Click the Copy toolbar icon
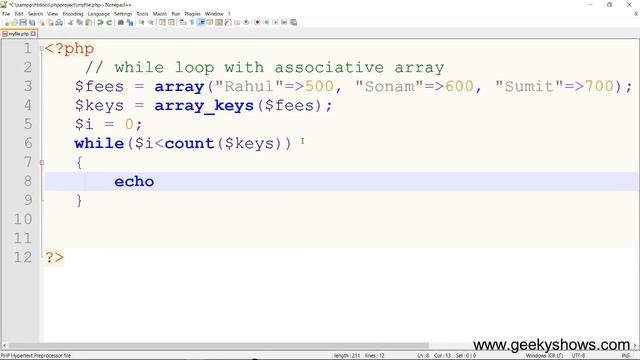 click(79, 22)
